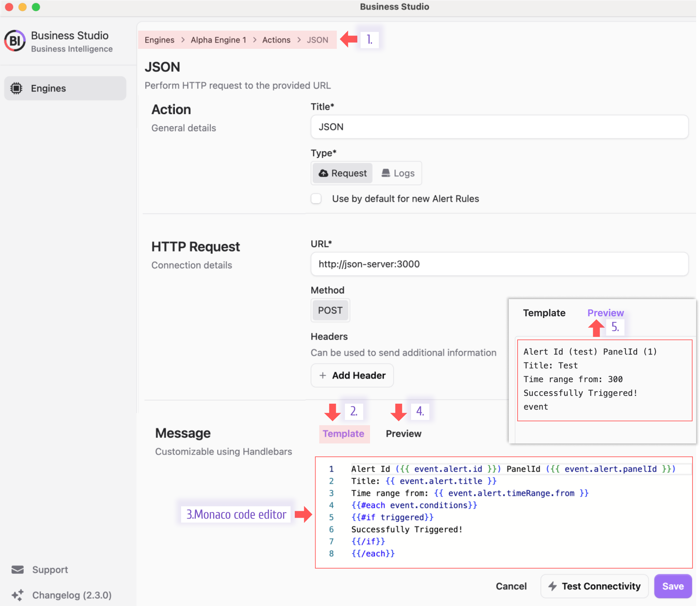
Task: Click the 'event' line in preview output
Action: click(536, 407)
